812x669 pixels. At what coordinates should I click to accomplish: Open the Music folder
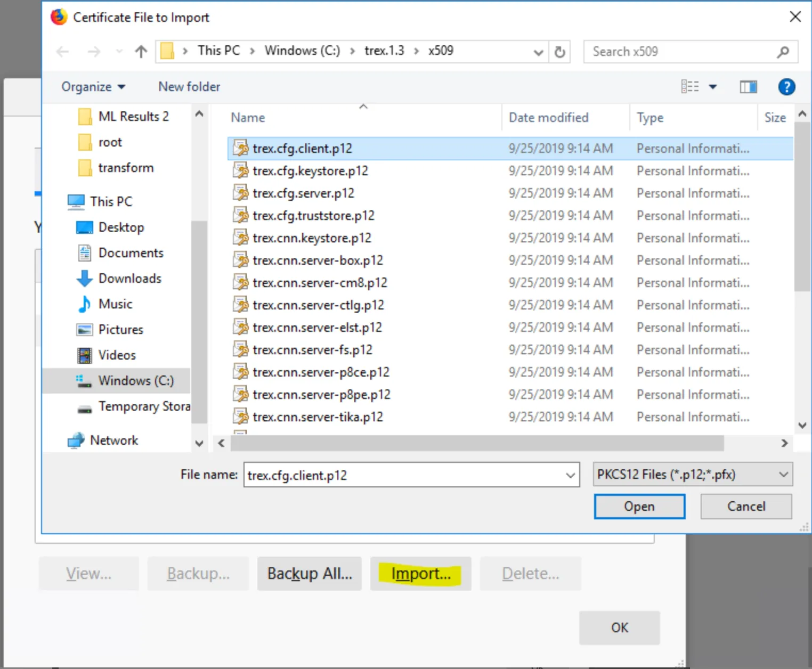pyautogui.click(x=115, y=304)
